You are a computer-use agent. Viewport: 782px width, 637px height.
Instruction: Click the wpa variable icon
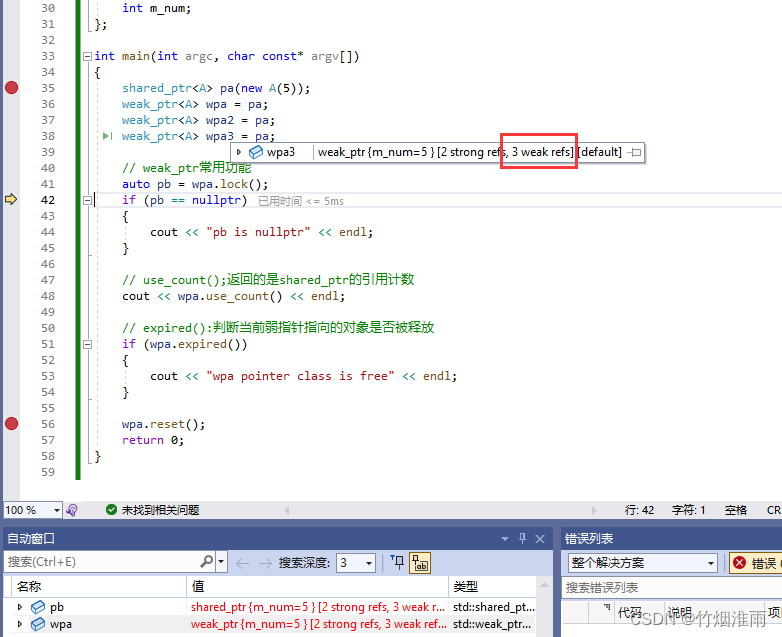click(x=38, y=624)
